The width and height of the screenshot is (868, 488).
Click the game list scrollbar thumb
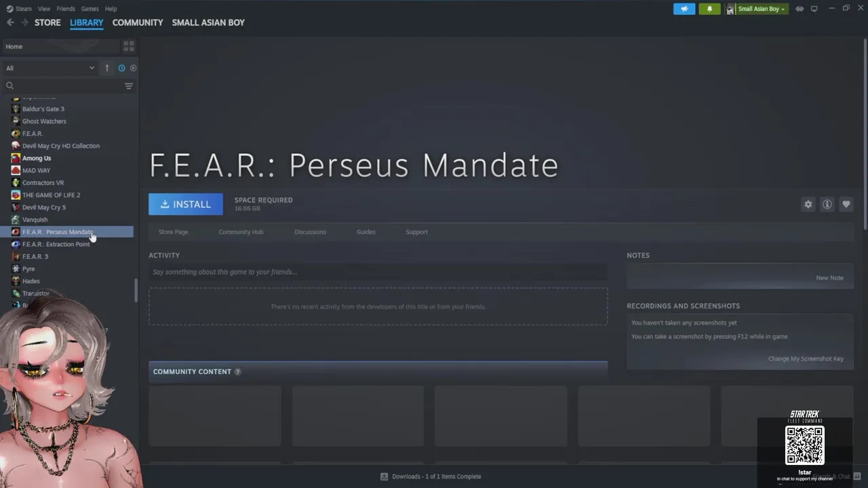pyautogui.click(x=136, y=291)
